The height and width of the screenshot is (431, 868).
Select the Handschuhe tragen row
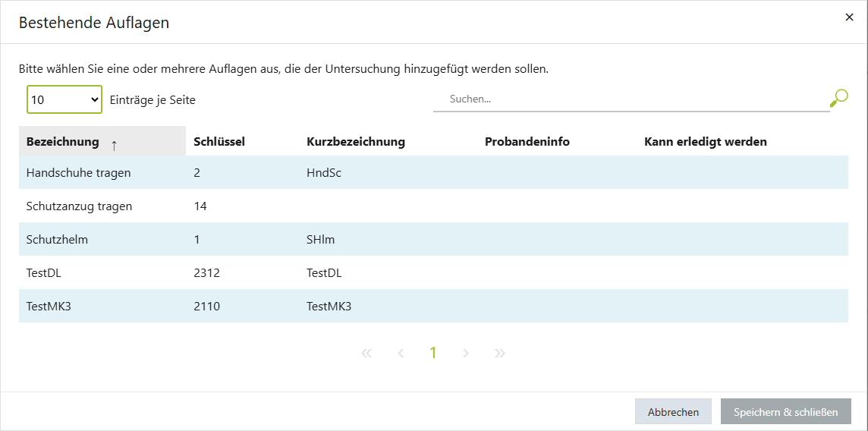(x=433, y=172)
